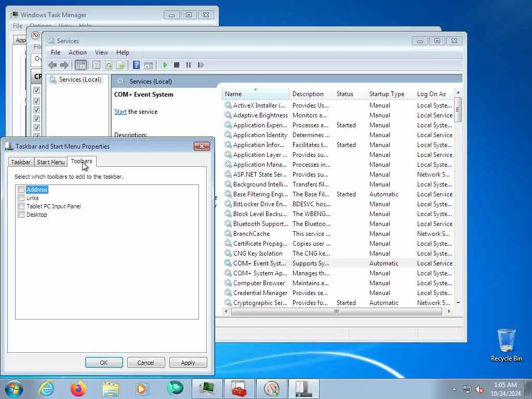Sort services by the Name column header
This screenshot has height=399, width=532.
point(256,94)
